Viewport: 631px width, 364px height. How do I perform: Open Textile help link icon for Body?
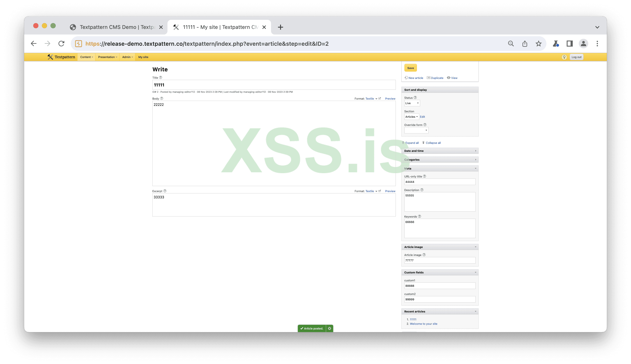pyautogui.click(x=380, y=99)
